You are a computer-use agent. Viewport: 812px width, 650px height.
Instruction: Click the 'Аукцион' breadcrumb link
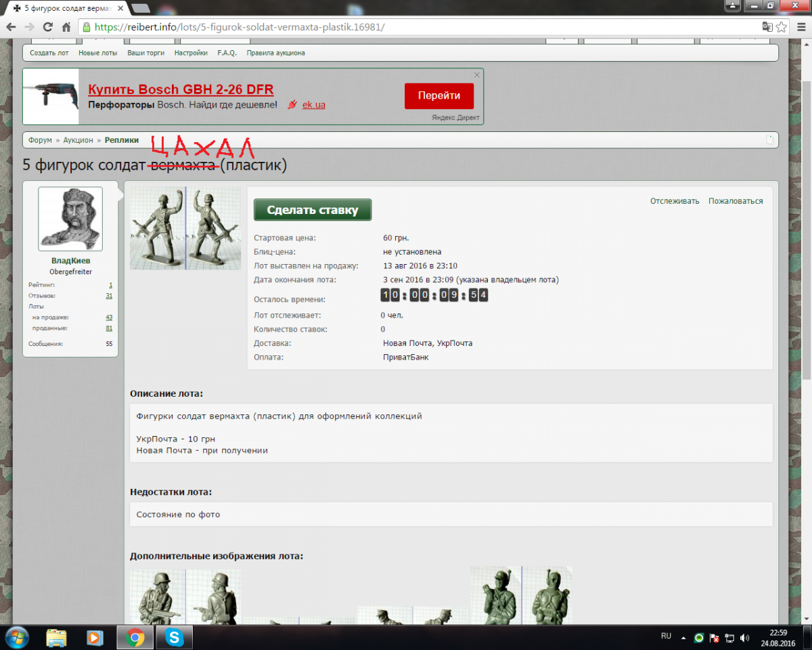click(78, 140)
